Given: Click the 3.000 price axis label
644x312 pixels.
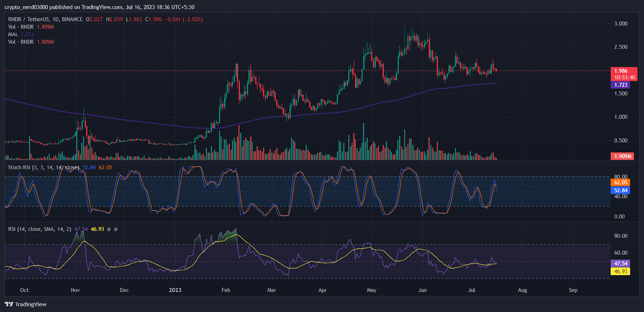Looking at the screenshot, I should [x=621, y=24].
